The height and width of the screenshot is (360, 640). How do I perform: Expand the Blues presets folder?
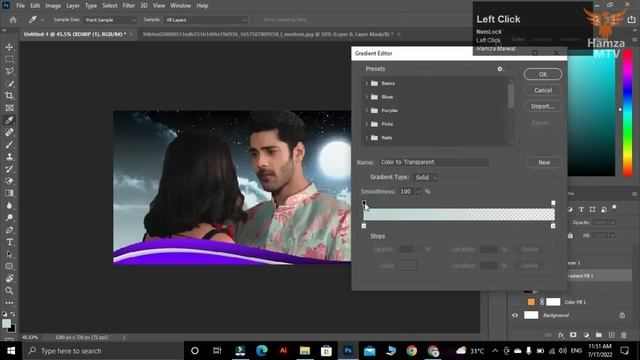(367, 97)
